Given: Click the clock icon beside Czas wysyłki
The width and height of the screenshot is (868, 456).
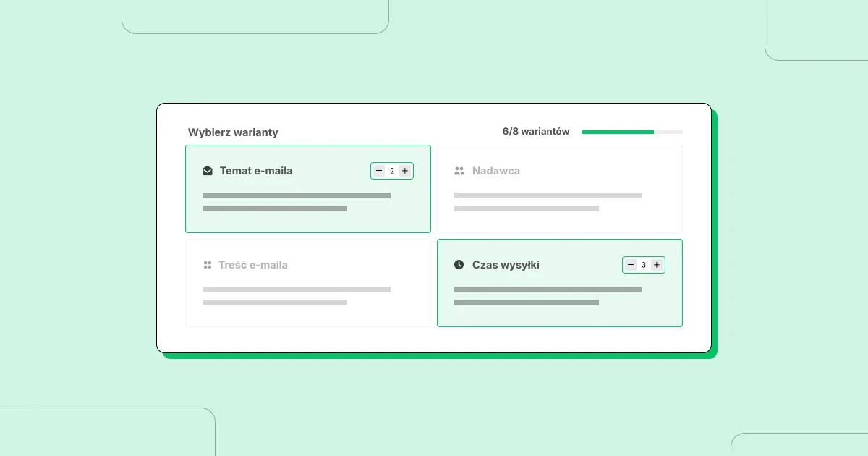Looking at the screenshot, I should click(x=459, y=265).
